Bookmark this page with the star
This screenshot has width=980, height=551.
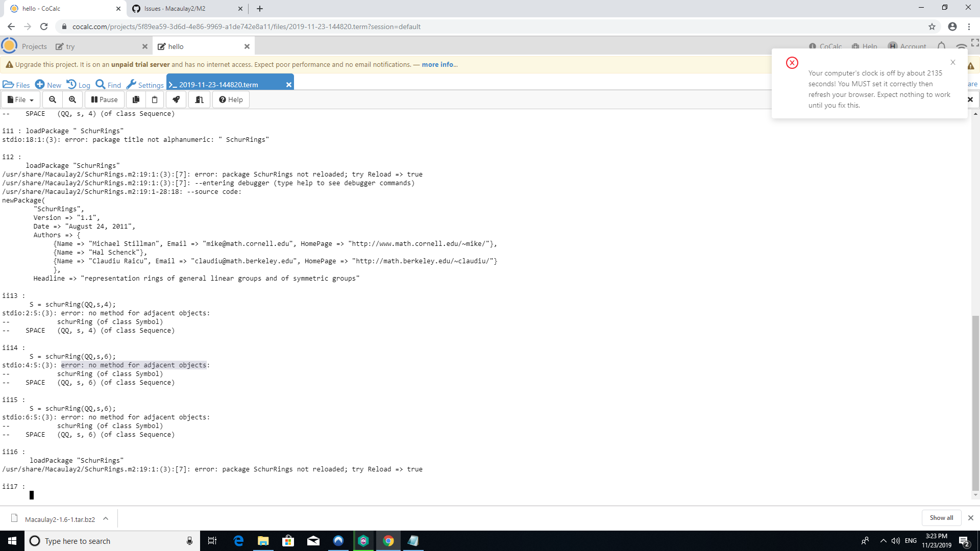(932, 27)
